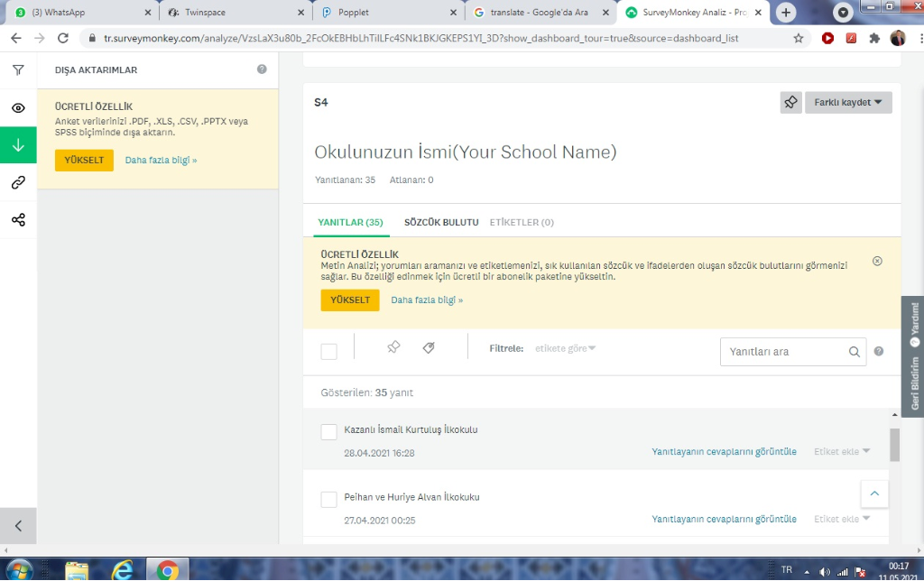Image resolution: width=924 pixels, height=581 pixels.
Task: Click the Chrome download indicator icon
Action: (x=844, y=13)
